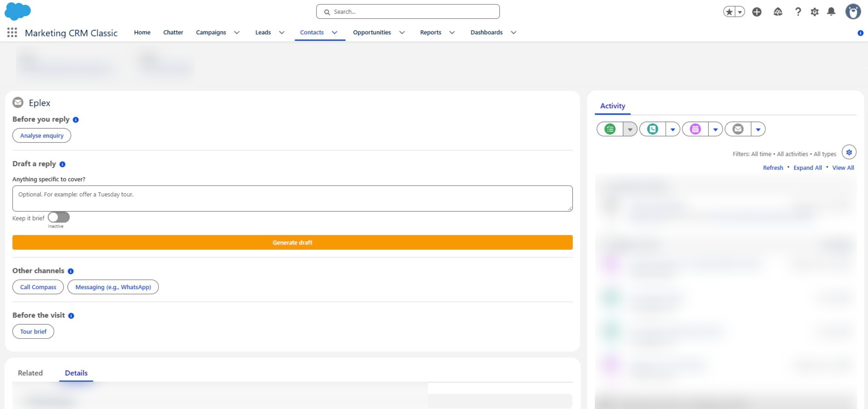Expand the Leads tab dropdown chevron

[x=282, y=32]
